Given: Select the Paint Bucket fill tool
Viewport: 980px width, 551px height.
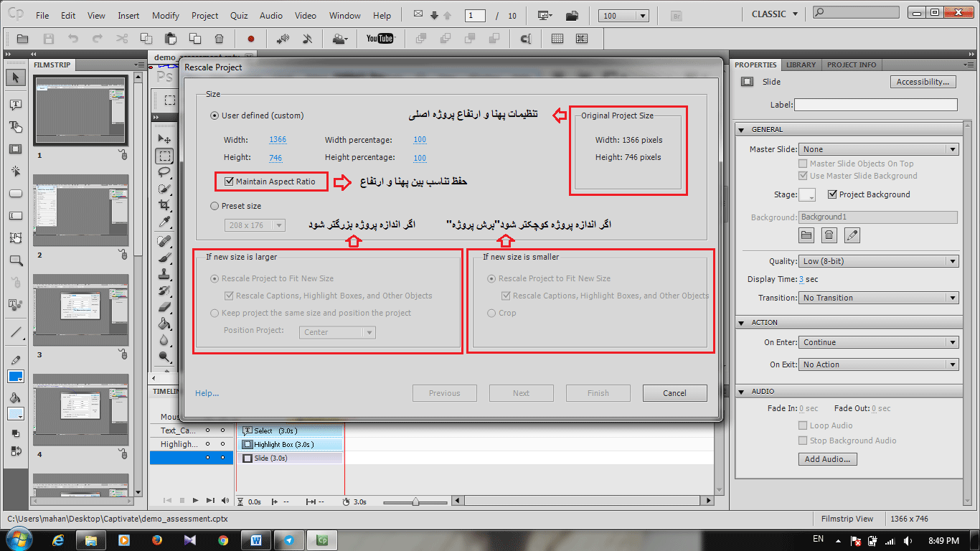Looking at the screenshot, I should [16, 398].
